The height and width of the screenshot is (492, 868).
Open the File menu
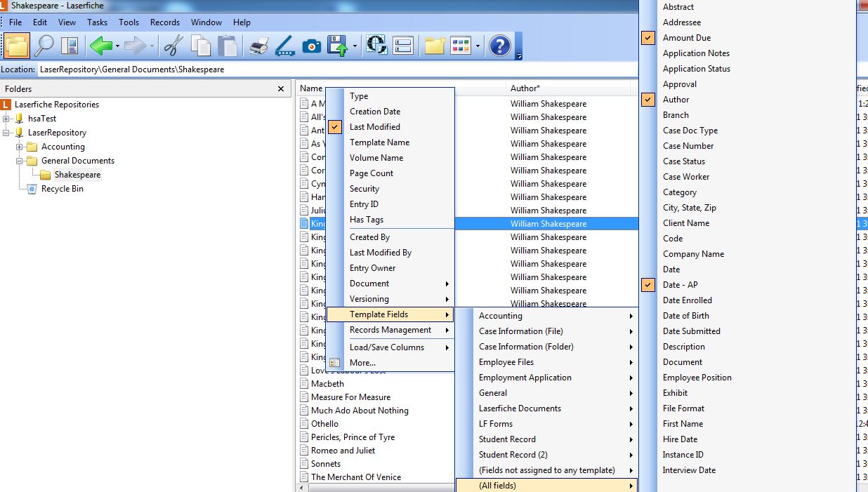[x=15, y=22]
